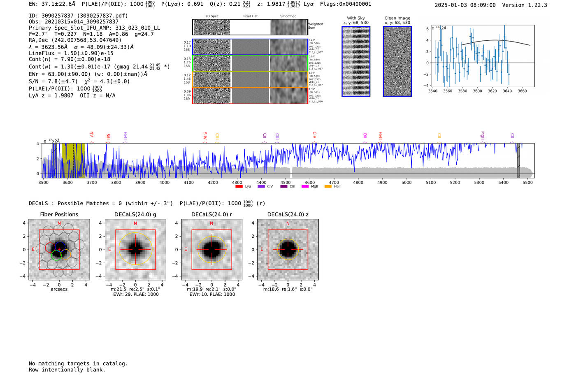Open the DECaLS g-band cutout
This screenshot has height=392, width=576.
tap(135, 250)
